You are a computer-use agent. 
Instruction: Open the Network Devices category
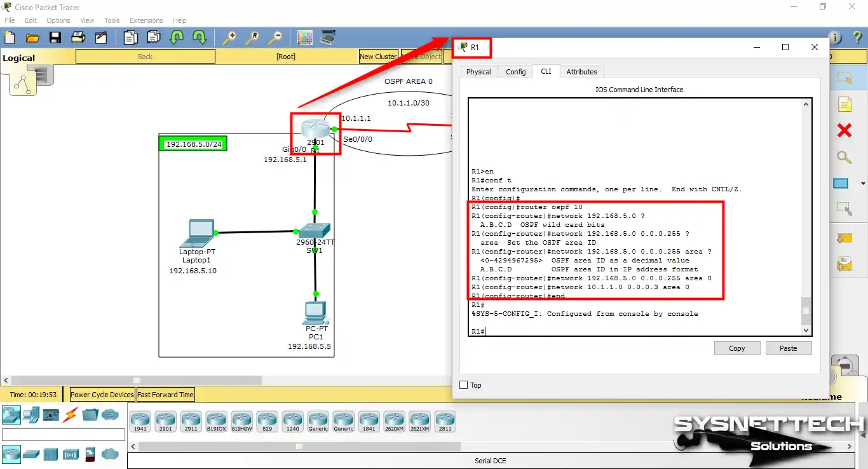click(11, 415)
